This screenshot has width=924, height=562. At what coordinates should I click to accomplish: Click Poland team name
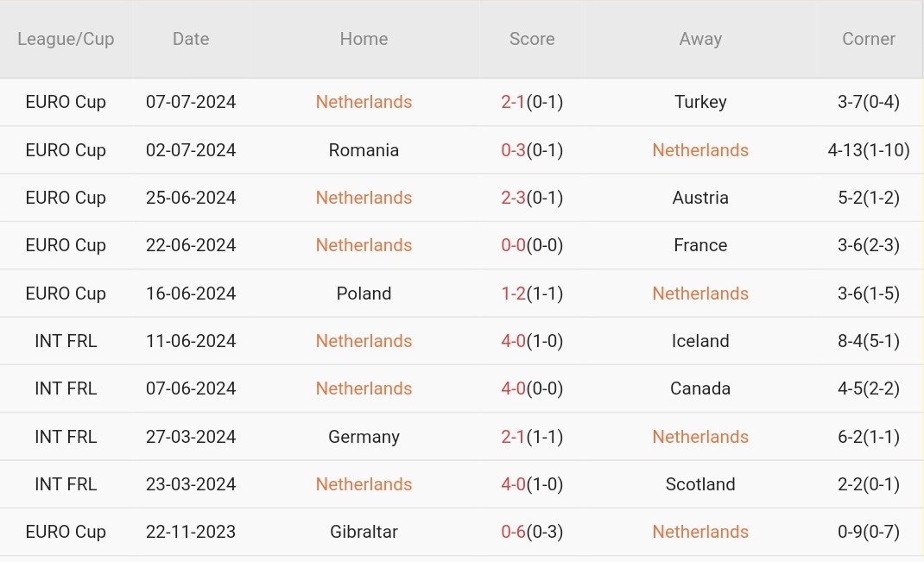(364, 294)
